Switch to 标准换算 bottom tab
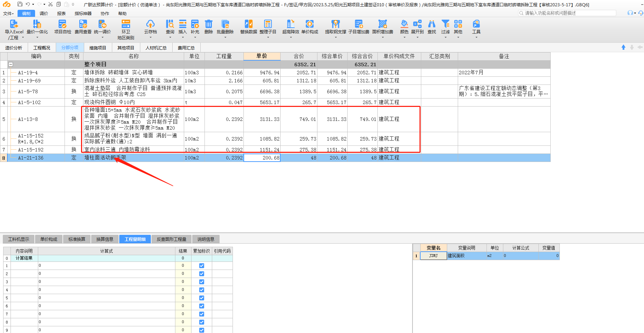Image resolution: width=644 pixels, height=333 pixels. 77,239
